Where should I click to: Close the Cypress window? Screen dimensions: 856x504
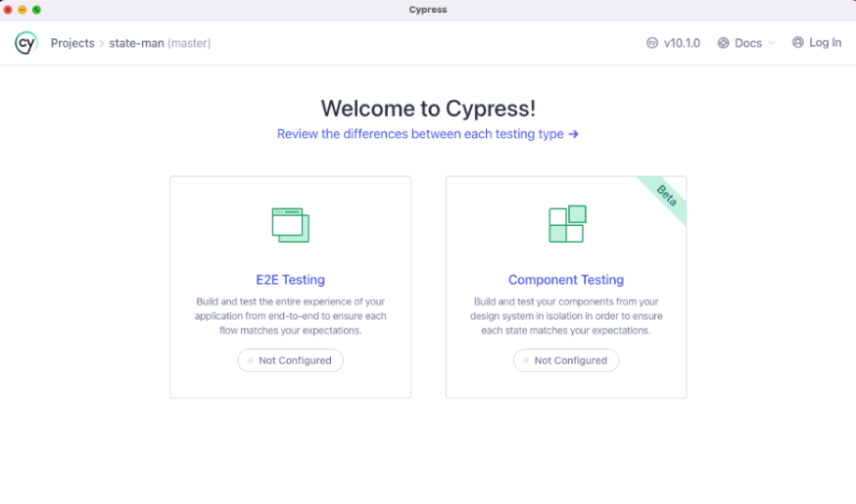pyautogui.click(x=8, y=10)
